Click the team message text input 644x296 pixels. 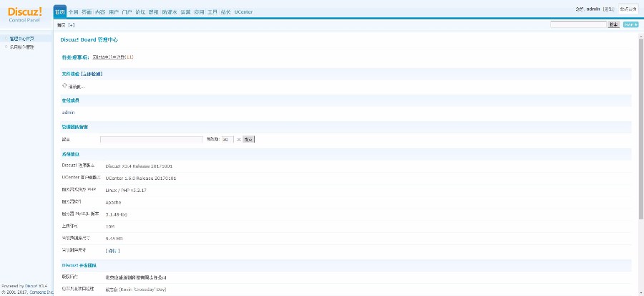click(152, 140)
